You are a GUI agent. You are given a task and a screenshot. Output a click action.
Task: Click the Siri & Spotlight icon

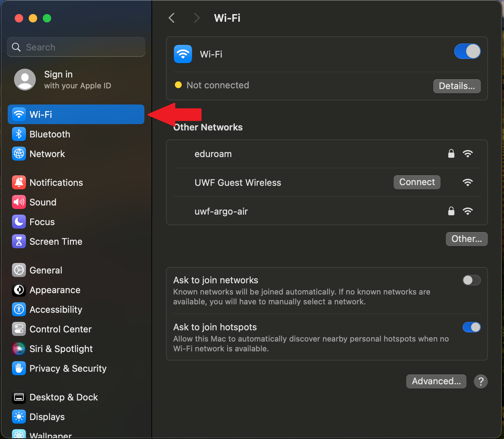coord(19,349)
